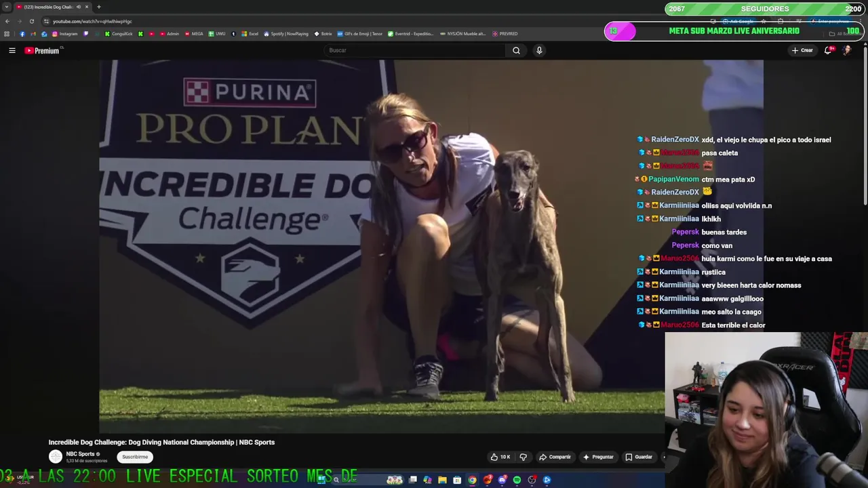Open the Facebook bookmark
Image resolution: width=868 pixels, height=488 pixels.
(22, 34)
